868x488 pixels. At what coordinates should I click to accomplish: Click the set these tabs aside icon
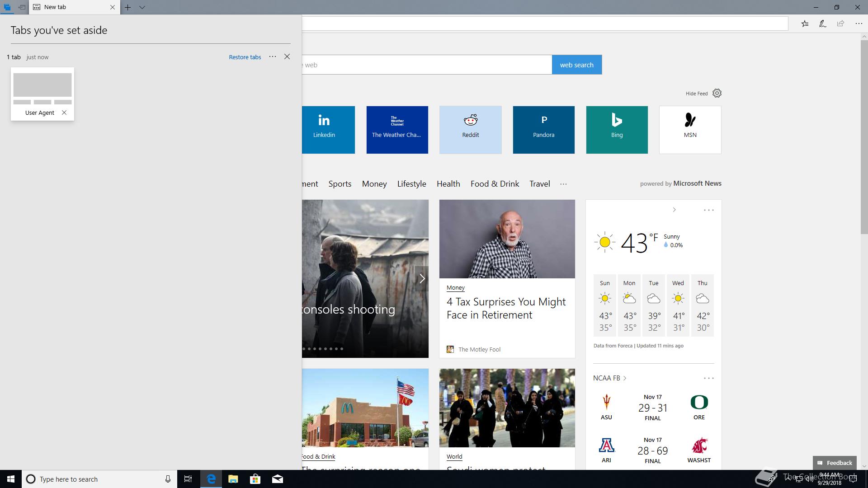[x=21, y=7]
